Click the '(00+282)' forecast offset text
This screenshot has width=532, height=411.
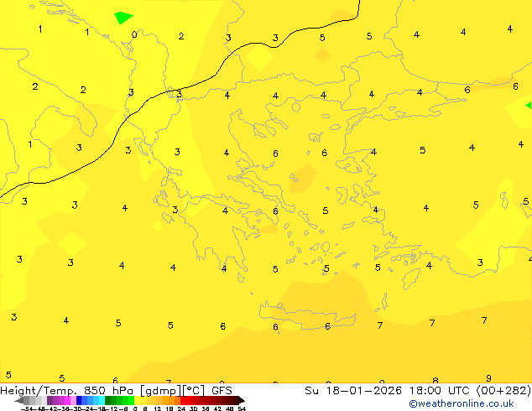(503, 391)
